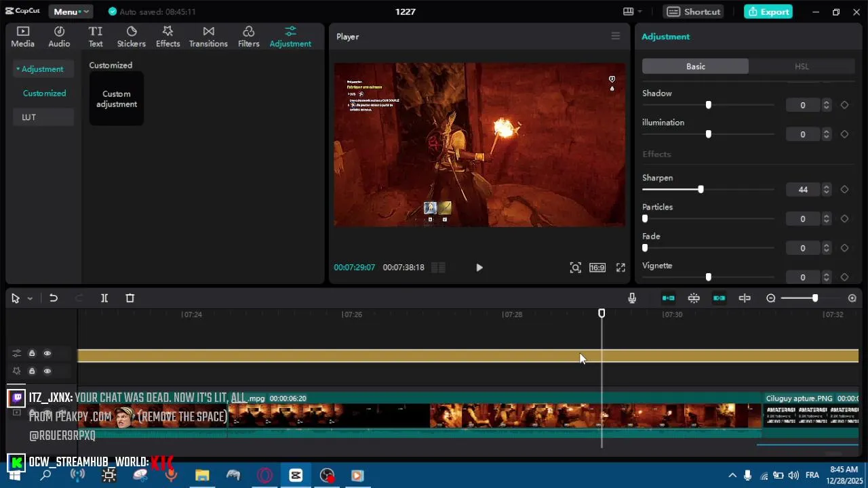Open File Explorer from taskbar

[x=202, y=475]
